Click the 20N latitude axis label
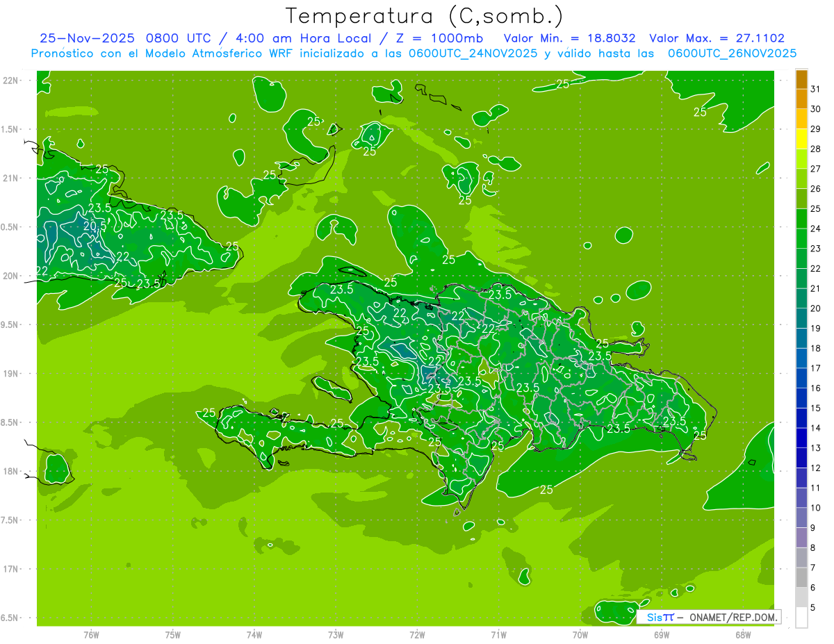The height and width of the screenshot is (644, 834). [x=11, y=276]
